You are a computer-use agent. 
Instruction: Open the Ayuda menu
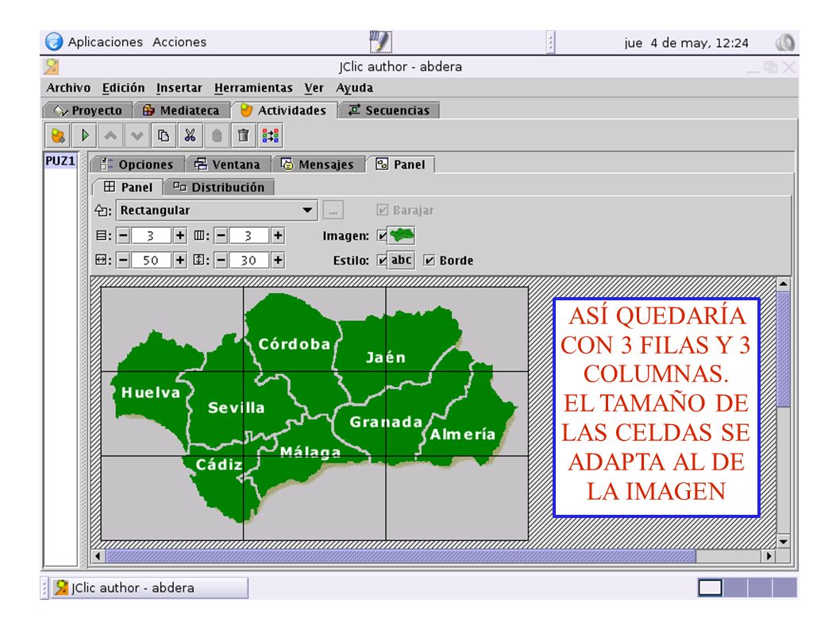[x=354, y=87]
